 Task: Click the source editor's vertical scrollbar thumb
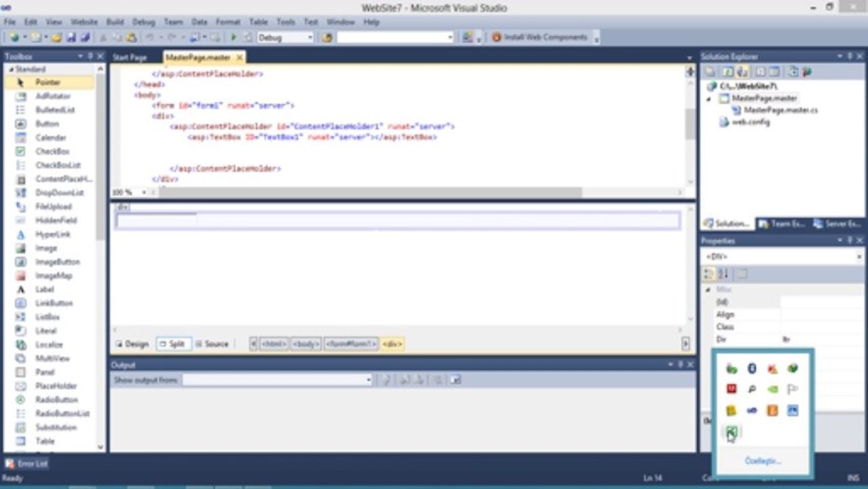690,124
